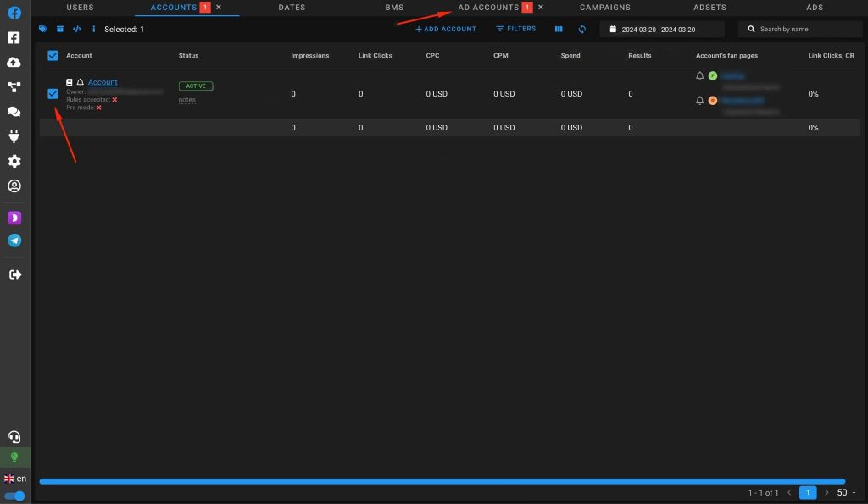Viewport: 868px width, 504px height.
Task: Click the Account's fan pages column header
Action: [726, 55]
